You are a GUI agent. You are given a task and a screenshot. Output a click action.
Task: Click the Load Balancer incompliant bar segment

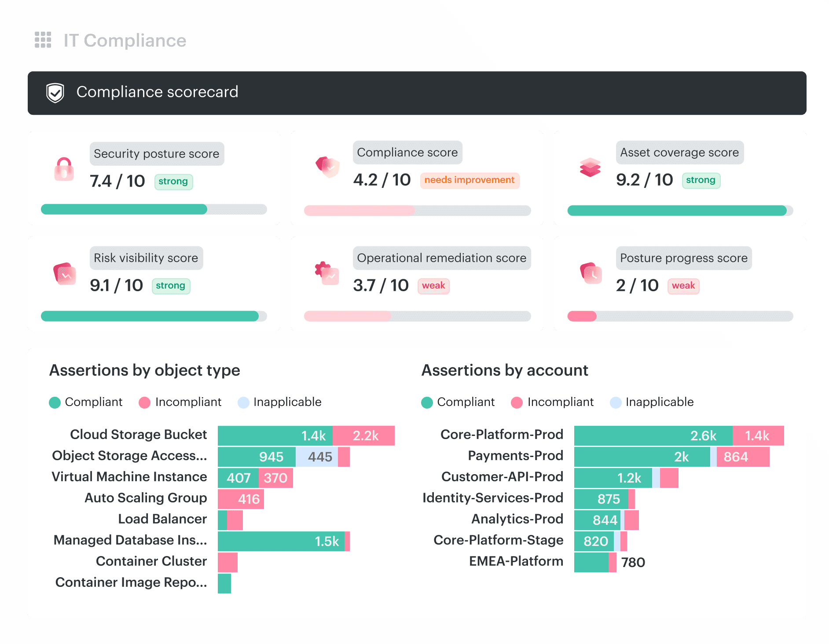(235, 520)
